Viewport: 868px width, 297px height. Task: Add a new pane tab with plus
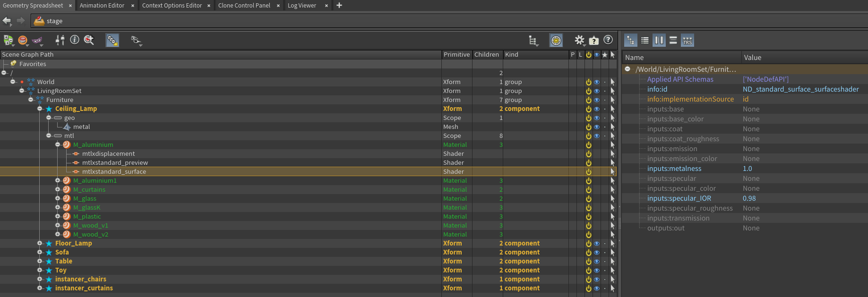click(x=339, y=5)
